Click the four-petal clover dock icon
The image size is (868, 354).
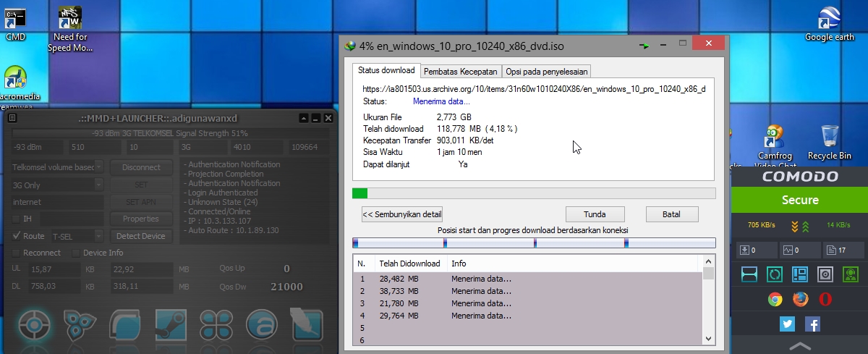pos(216,324)
